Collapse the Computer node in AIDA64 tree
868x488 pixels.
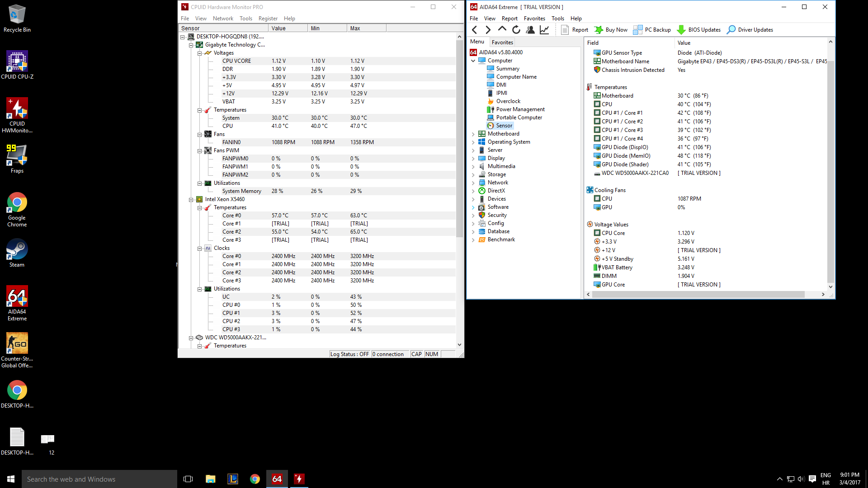tap(473, 61)
